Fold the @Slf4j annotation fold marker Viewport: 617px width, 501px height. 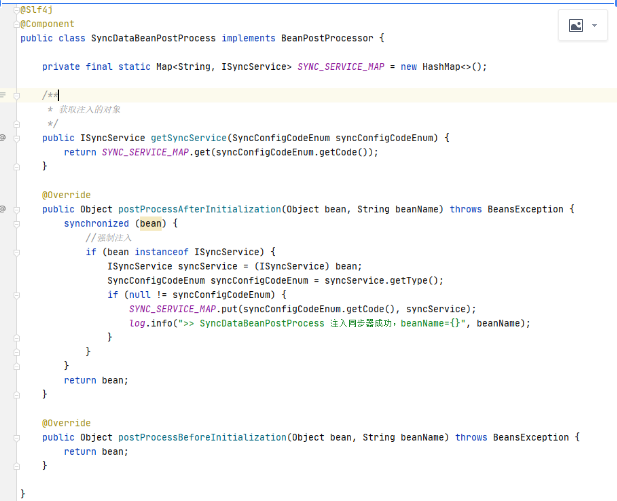click(17, 10)
